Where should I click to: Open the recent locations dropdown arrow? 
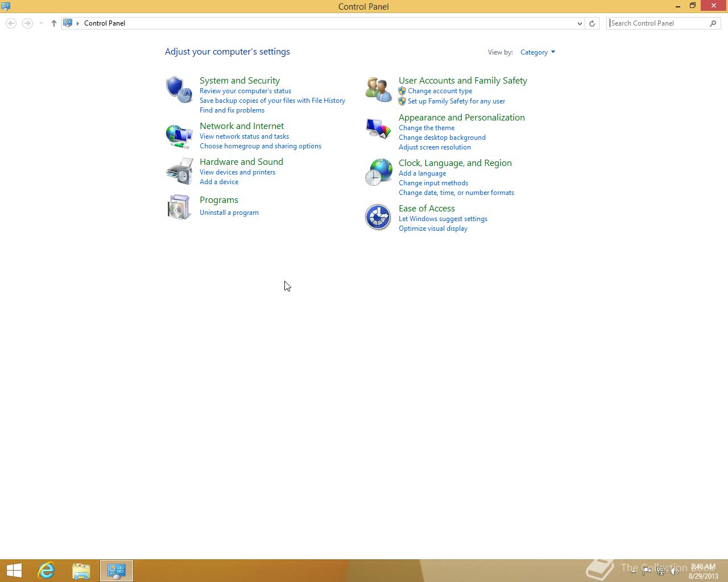pyautogui.click(x=41, y=23)
